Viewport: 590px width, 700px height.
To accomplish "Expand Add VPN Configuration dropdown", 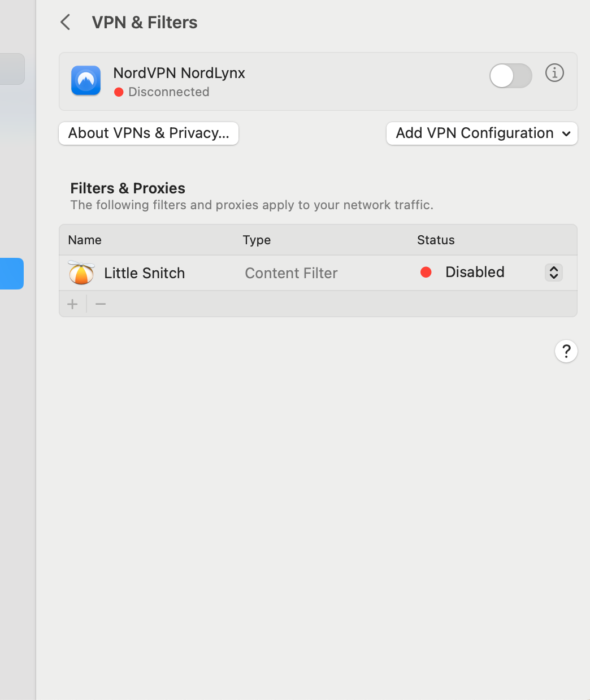I will click(482, 133).
